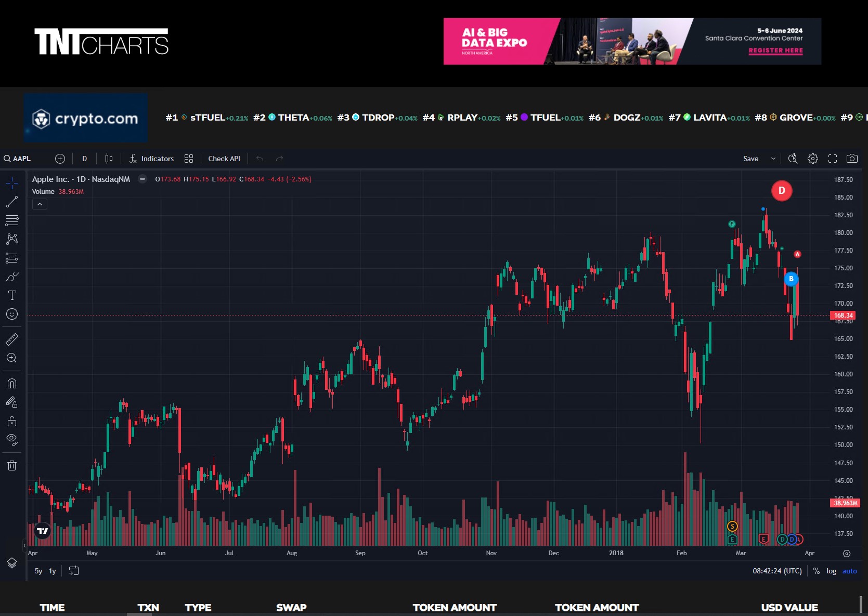The image size is (868, 616).
Task: Open quick search icon
Action: pyautogui.click(x=793, y=159)
